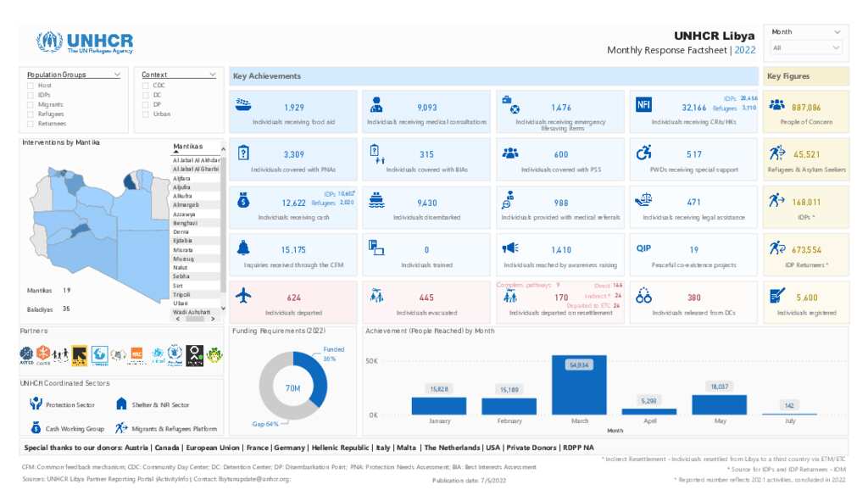Image resolution: width=868 pixels, height=501 pixels.
Task: Click the 887,086 People of Concern figure
Action: [x=806, y=108]
